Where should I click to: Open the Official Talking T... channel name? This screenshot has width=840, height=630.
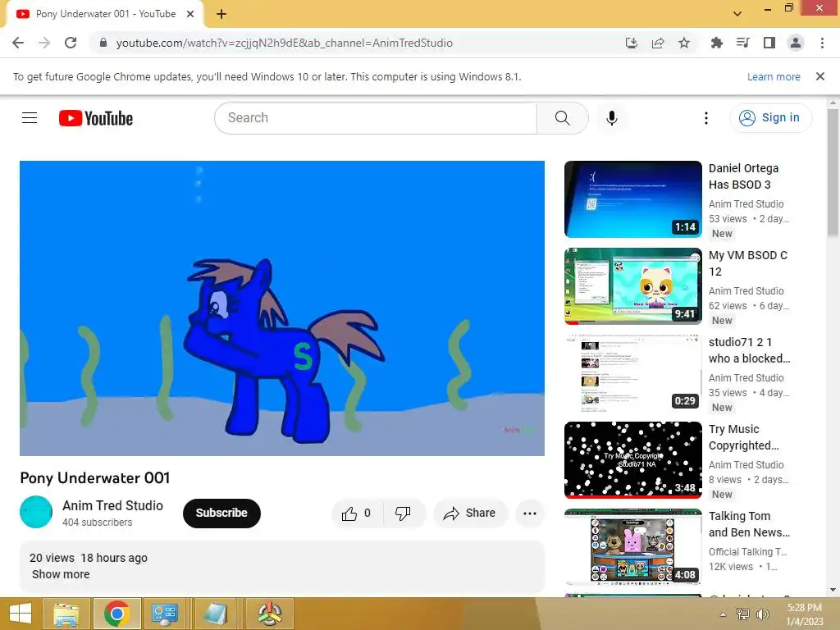point(748,552)
